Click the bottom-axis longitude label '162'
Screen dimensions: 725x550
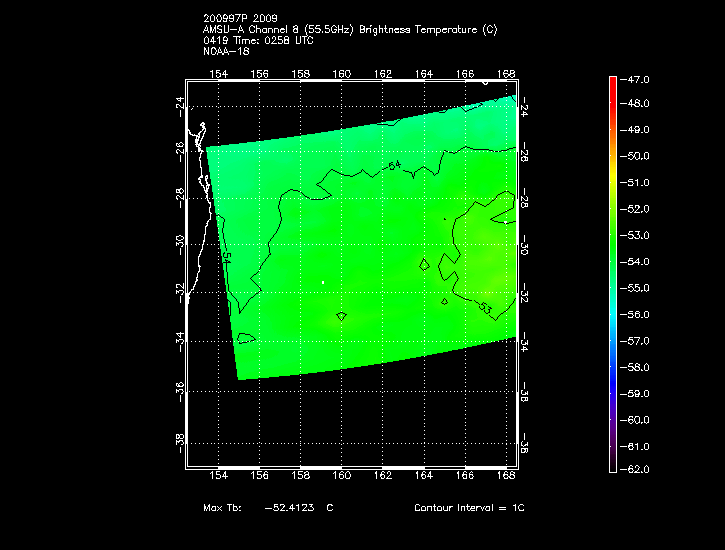pyautogui.click(x=383, y=475)
